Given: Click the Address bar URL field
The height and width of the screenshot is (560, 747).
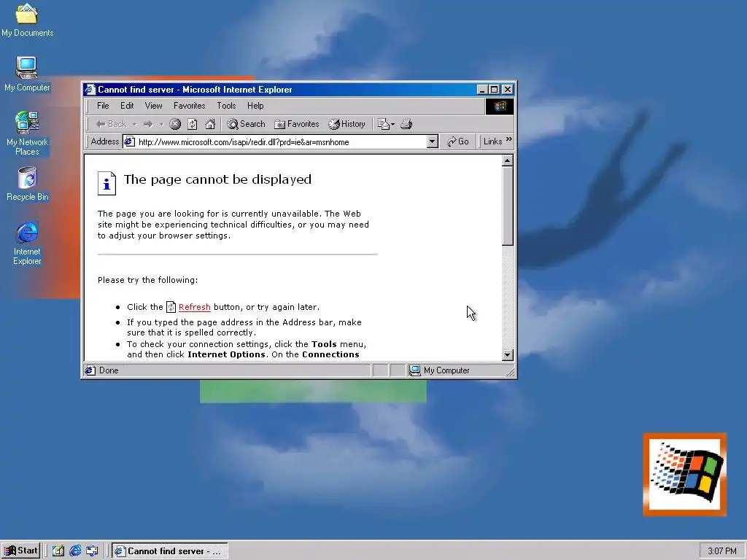Looking at the screenshot, I should tap(281, 142).
